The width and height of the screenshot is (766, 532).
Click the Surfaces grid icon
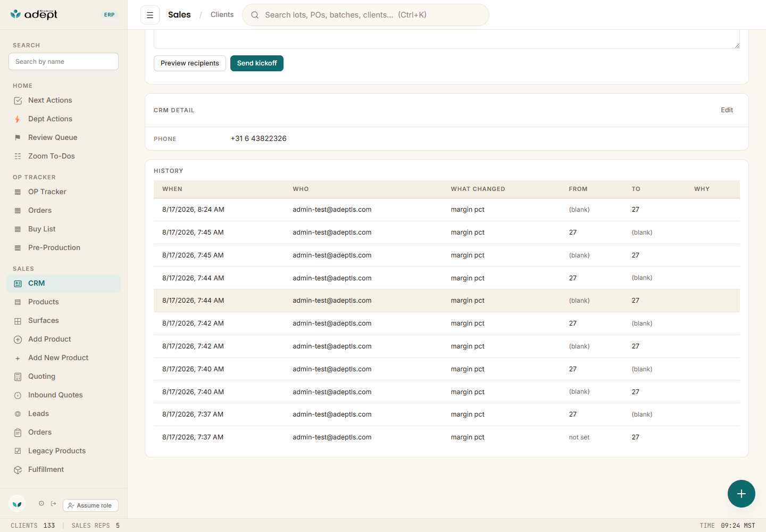pos(18,321)
